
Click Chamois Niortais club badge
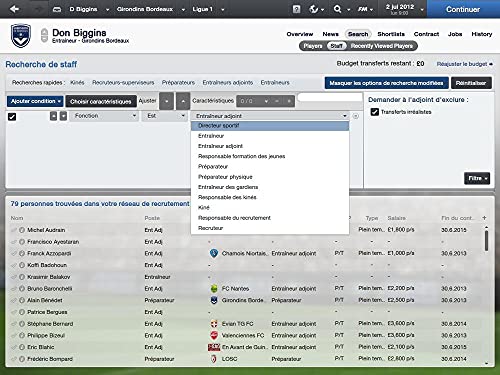tap(214, 253)
